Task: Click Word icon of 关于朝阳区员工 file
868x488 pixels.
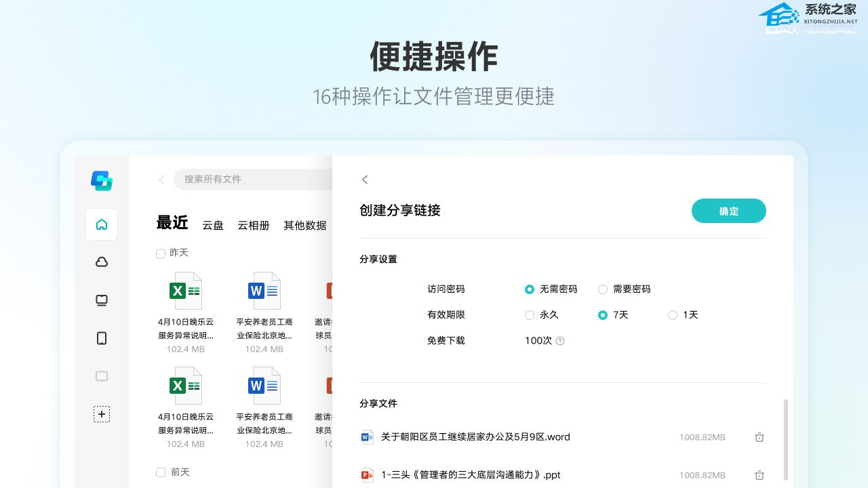Action: pyautogui.click(x=368, y=437)
